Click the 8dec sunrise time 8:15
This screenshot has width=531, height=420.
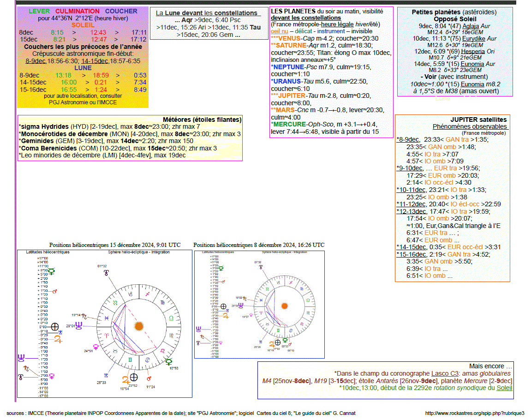(57, 32)
